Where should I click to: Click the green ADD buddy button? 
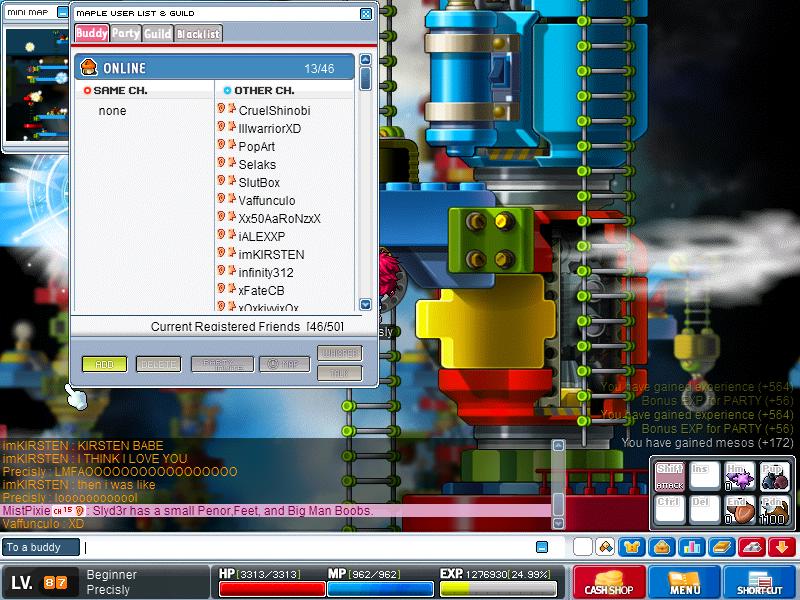tap(105, 364)
